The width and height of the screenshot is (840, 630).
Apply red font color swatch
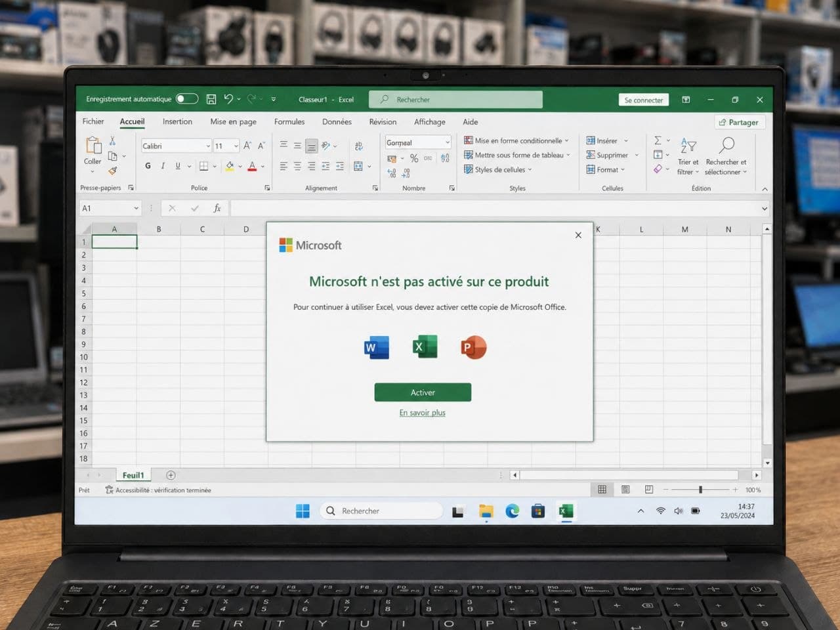[252, 166]
